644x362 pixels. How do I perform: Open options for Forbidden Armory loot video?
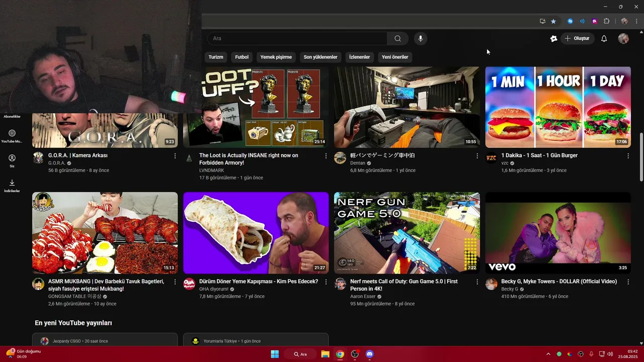(x=326, y=156)
